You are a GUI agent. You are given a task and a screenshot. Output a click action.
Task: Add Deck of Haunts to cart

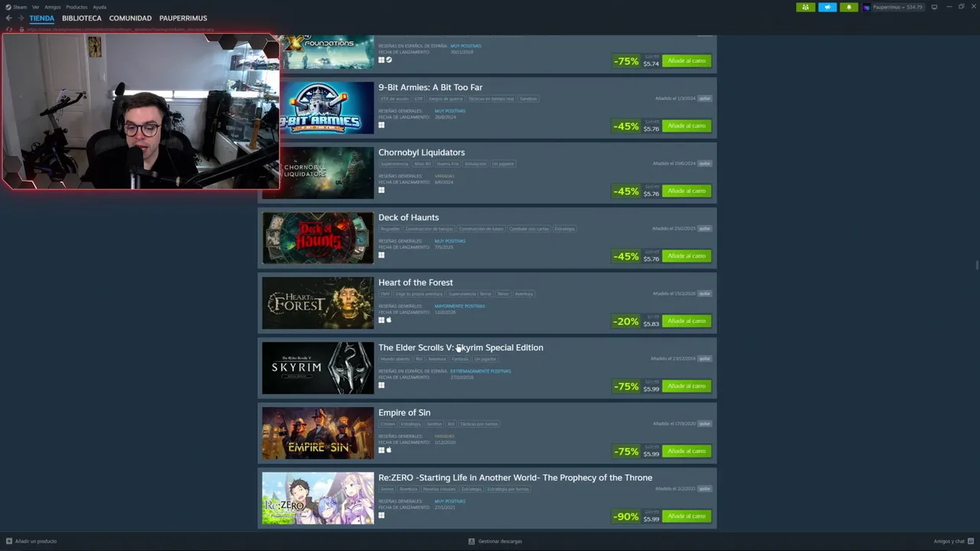click(687, 256)
